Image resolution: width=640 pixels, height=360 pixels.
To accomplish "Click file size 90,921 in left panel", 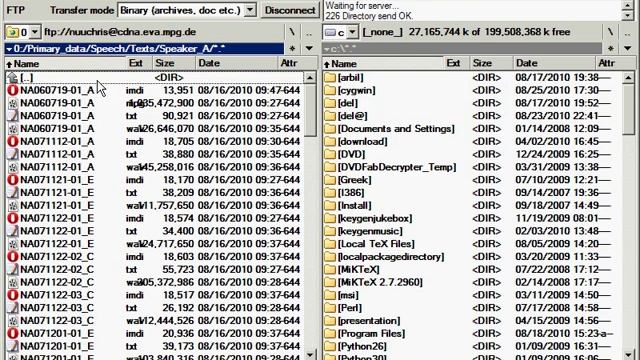I will pyautogui.click(x=178, y=116).
